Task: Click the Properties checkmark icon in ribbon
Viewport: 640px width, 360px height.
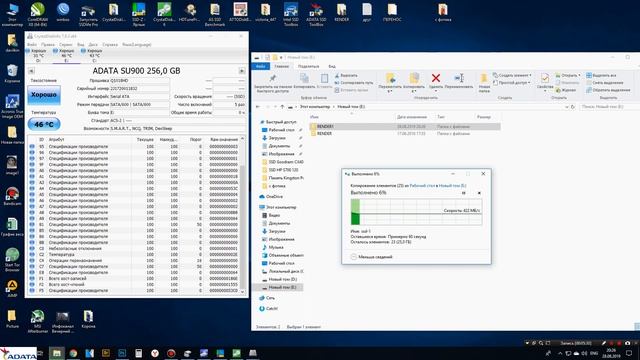Action: coord(544,78)
